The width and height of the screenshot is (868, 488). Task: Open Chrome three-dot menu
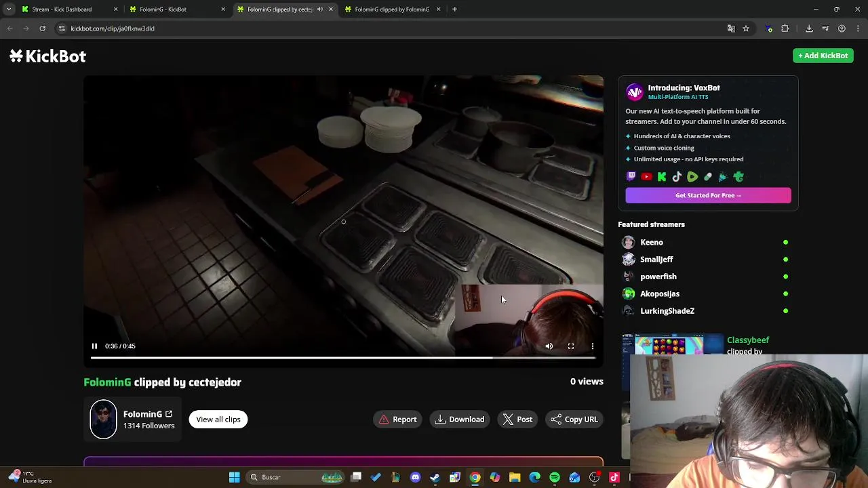coord(858,28)
